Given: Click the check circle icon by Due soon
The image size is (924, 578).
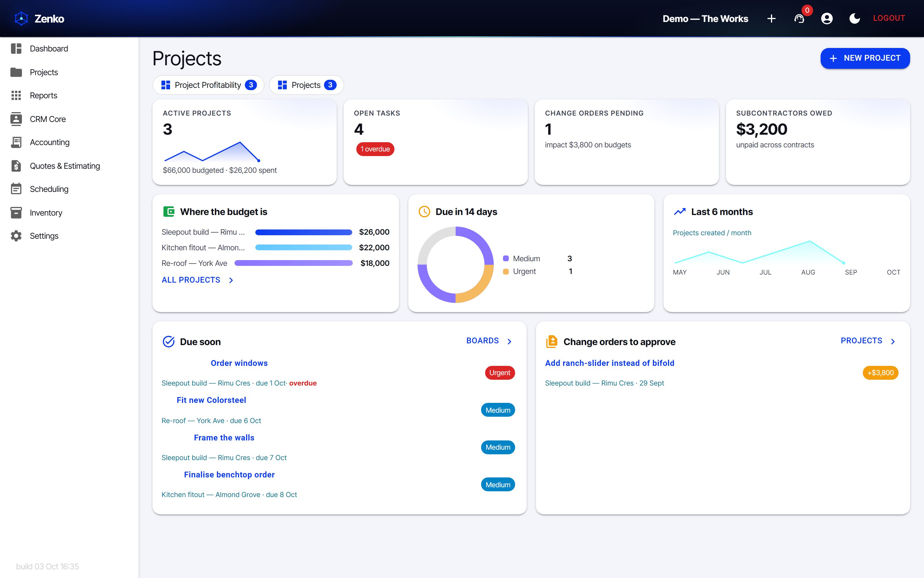Looking at the screenshot, I should tap(168, 341).
